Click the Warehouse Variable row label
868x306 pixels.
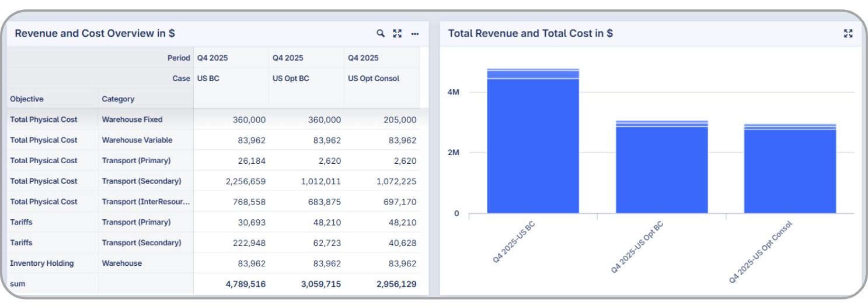(x=137, y=140)
